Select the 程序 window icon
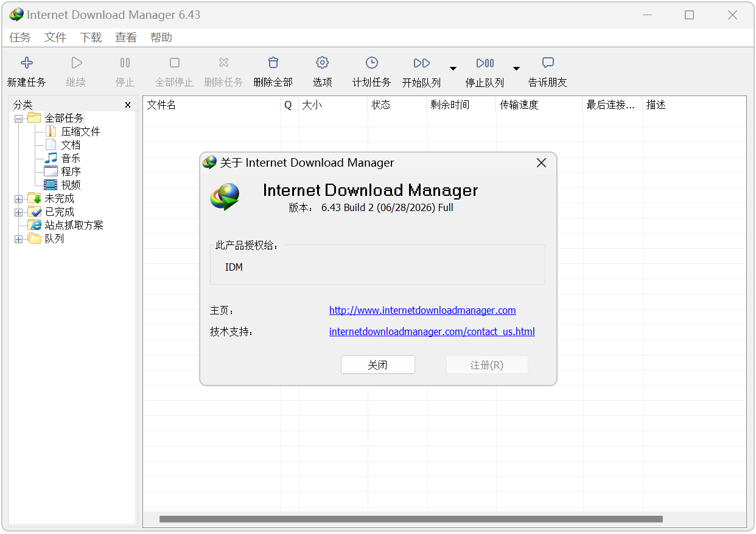 point(51,172)
